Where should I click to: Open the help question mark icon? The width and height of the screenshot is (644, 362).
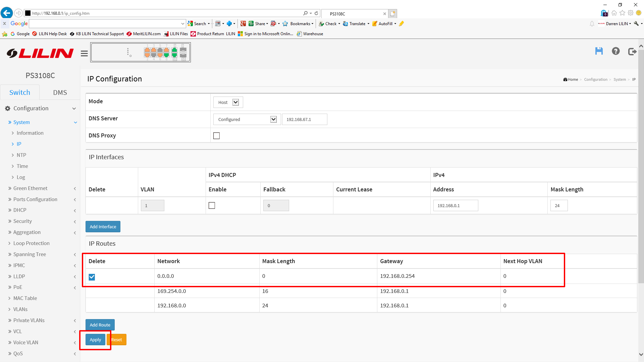coord(615,51)
